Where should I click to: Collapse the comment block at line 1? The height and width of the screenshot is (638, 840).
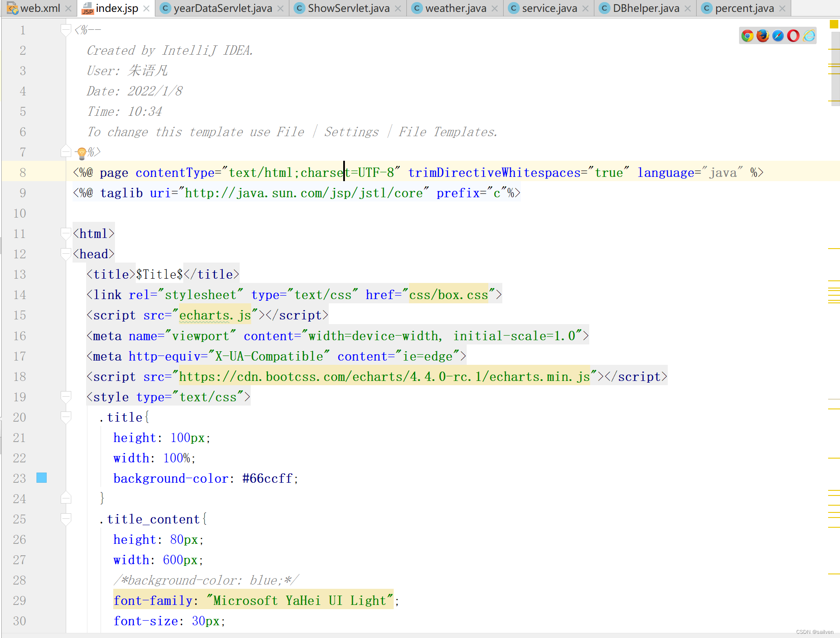pyautogui.click(x=66, y=30)
